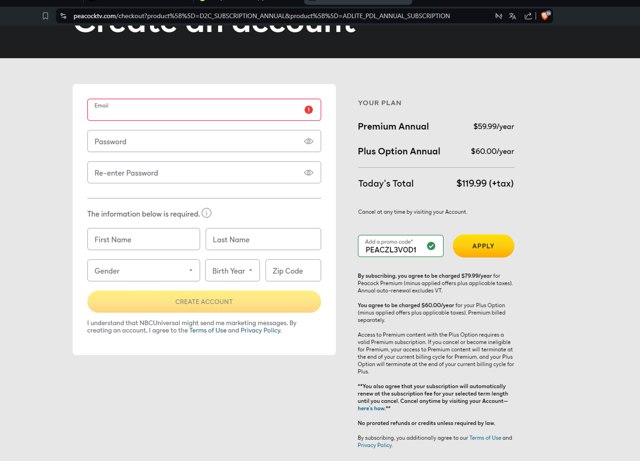This screenshot has height=461, width=640.
Task: Click the green checkmark in promo code field
Action: tap(431, 246)
